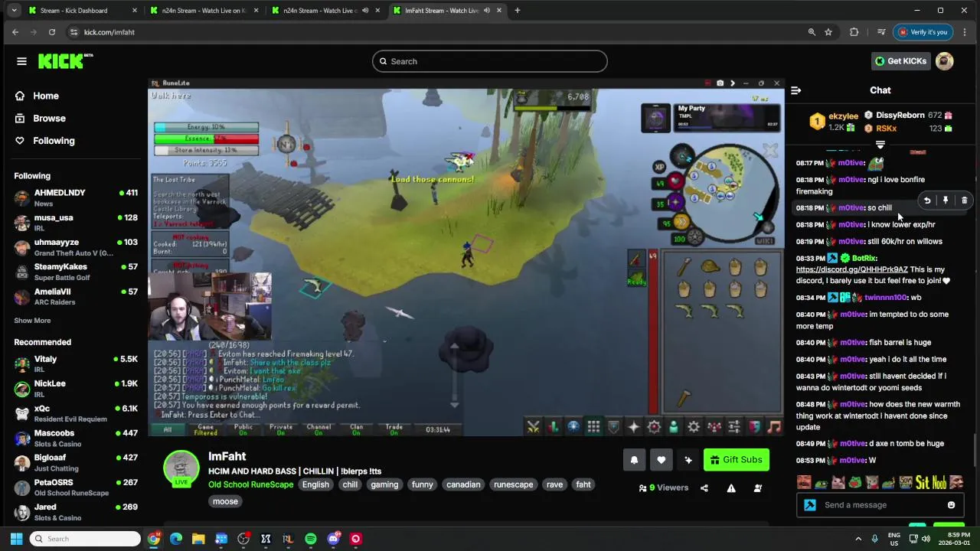
Task: Open Mascoobs recommended channel
Action: pos(75,438)
